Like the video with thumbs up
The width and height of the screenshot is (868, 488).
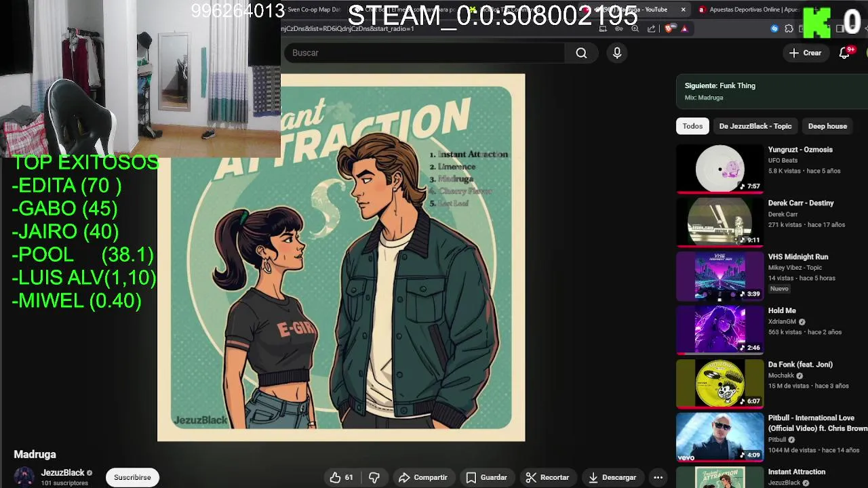point(335,478)
